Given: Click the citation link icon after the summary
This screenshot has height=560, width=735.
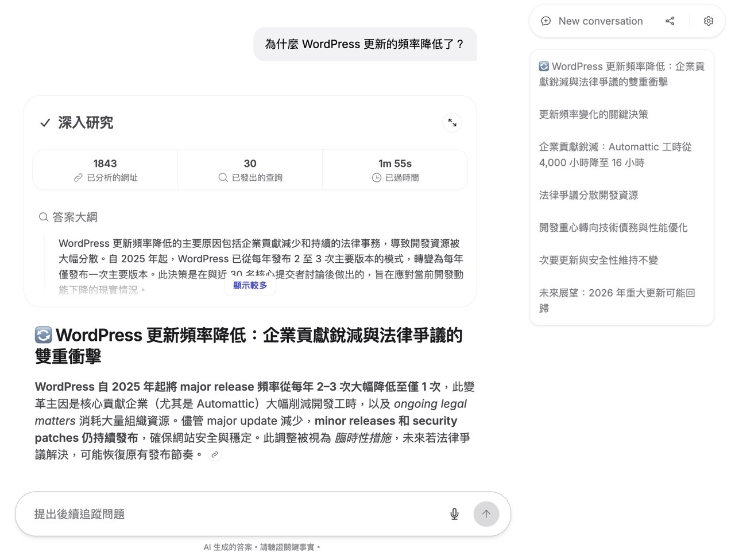Looking at the screenshot, I should [x=215, y=455].
